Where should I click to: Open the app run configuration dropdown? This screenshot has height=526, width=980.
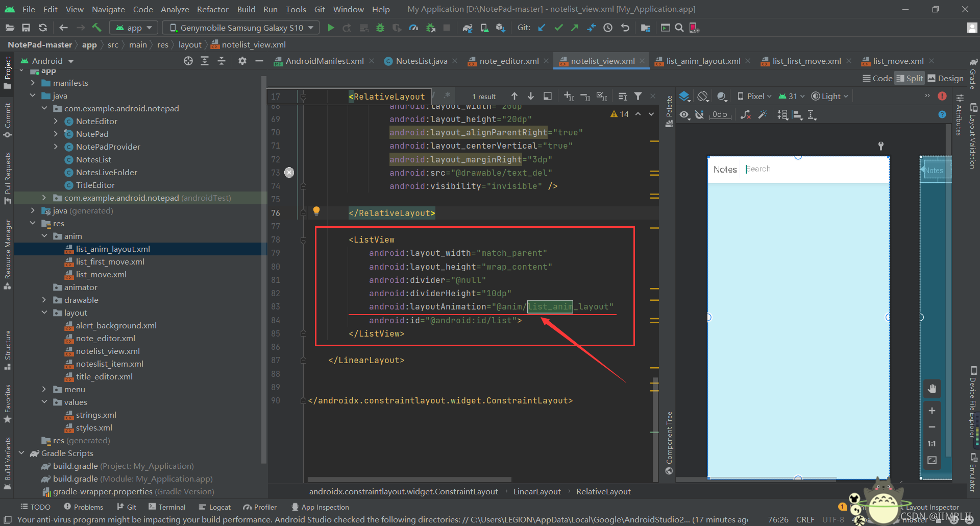coord(134,28)
